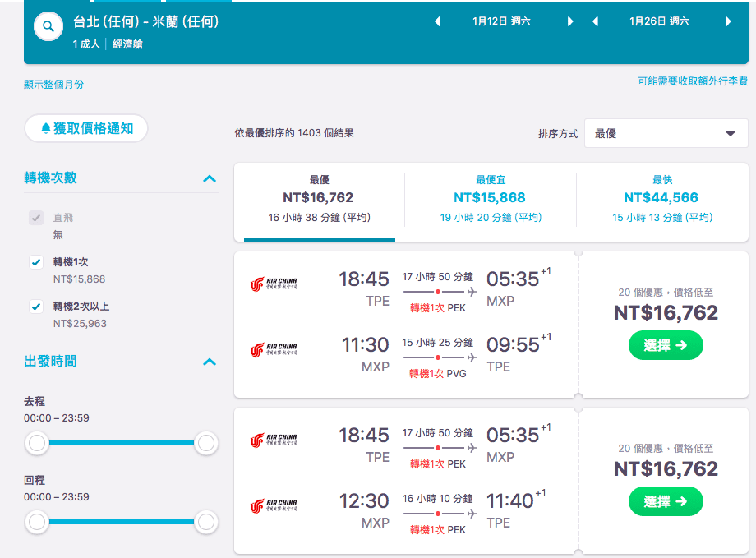This screenshot has width=756, height=558.
Task: Uncheck the 轉機1次 checkbox
Action: click(36, 262)
